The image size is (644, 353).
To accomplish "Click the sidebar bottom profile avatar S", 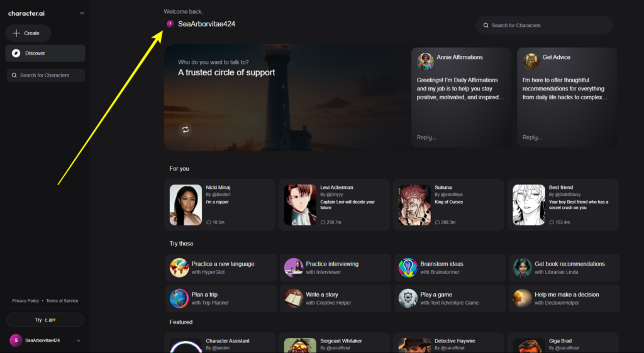I will pos(16,340).
